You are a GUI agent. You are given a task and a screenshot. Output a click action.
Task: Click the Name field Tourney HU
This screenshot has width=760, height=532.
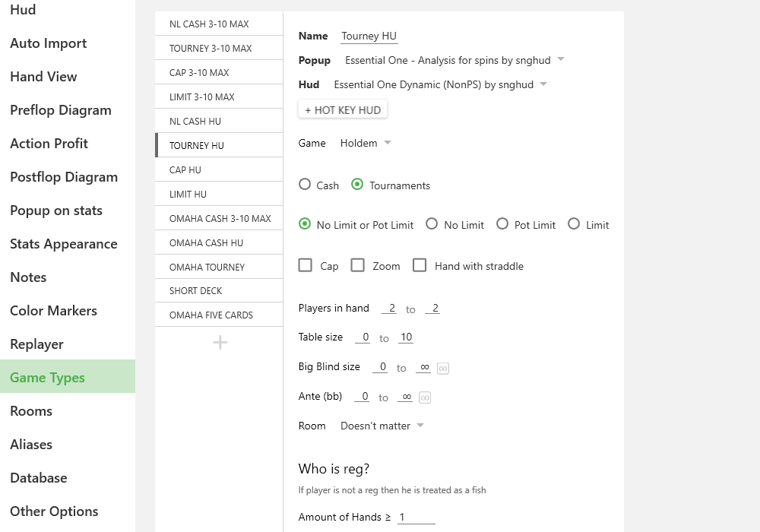(369, 36)
